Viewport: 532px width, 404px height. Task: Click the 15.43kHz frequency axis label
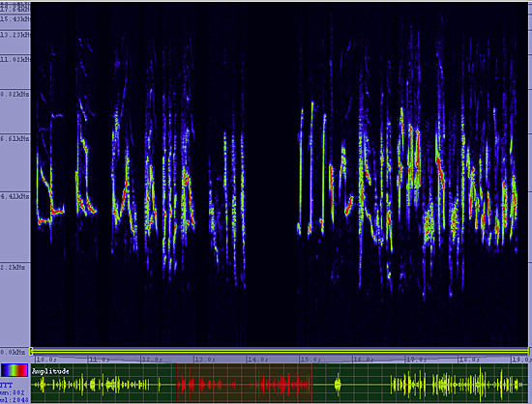click(15, 19)
